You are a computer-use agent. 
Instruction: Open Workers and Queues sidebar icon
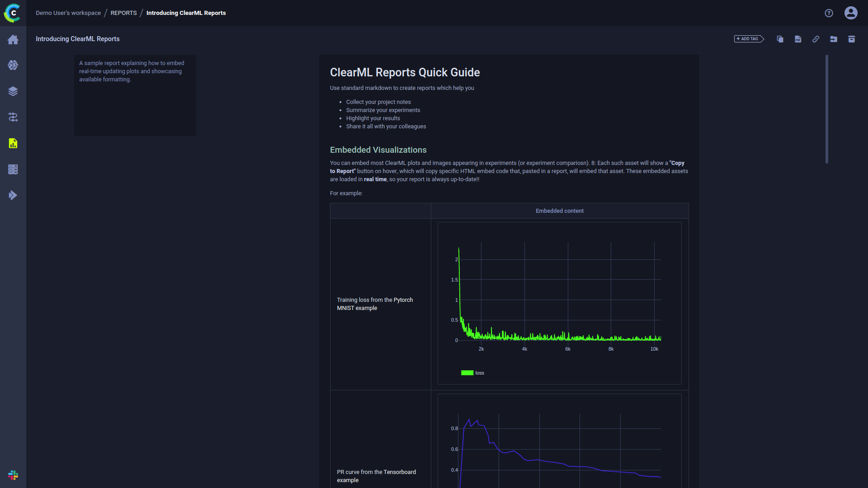point(13,169)
